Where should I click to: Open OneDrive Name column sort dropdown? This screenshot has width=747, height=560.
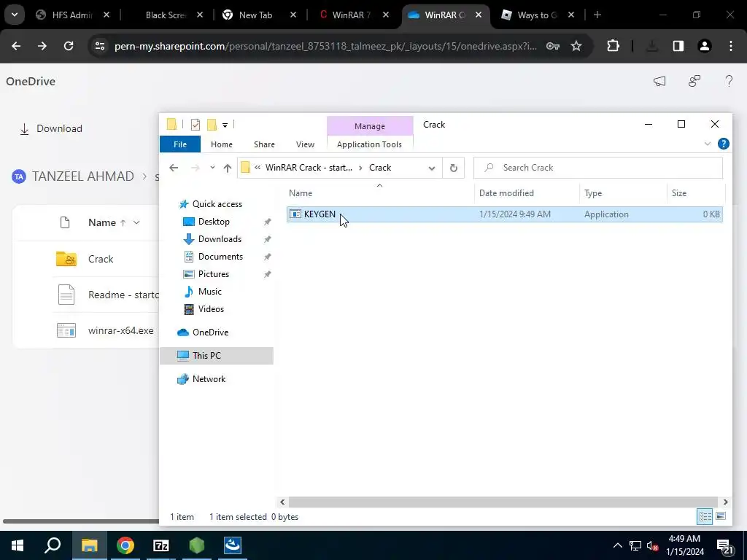(136, 222)
